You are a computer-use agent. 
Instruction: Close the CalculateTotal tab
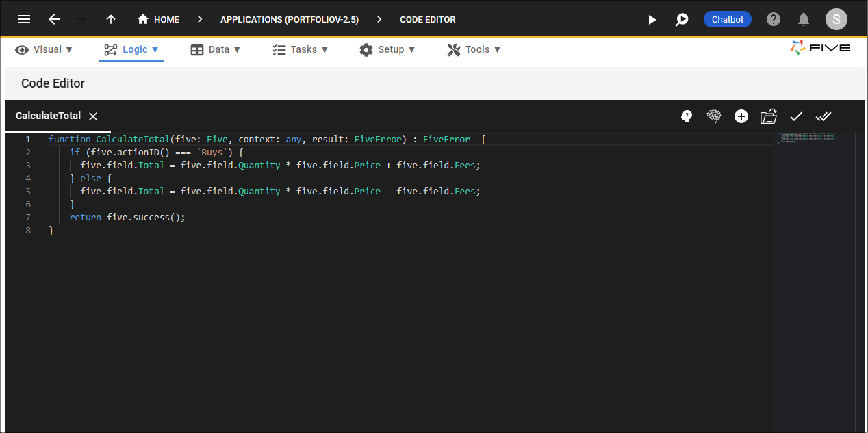click(x=93, y=116)
